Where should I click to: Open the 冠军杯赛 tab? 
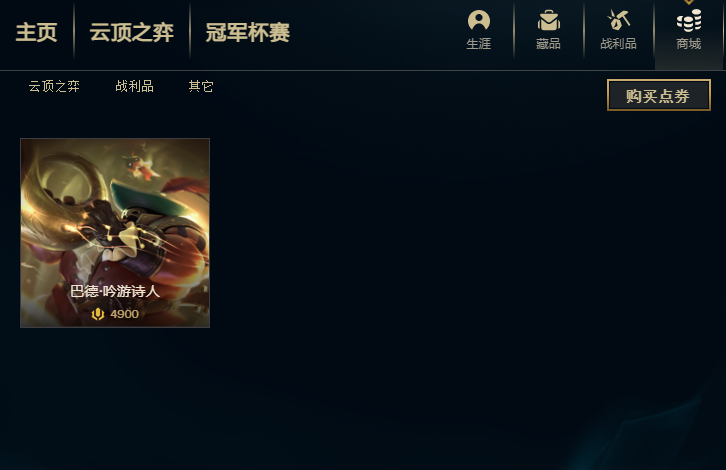click(x=248, y=32)
